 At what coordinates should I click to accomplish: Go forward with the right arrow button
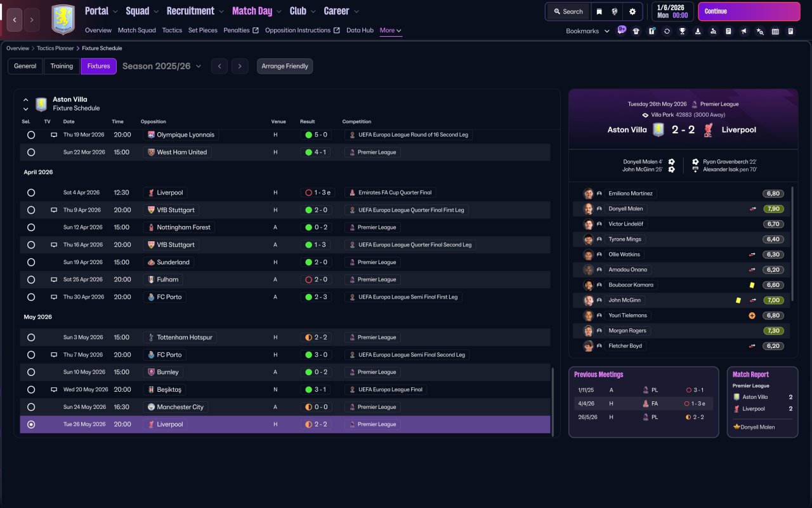coord(32,20)
